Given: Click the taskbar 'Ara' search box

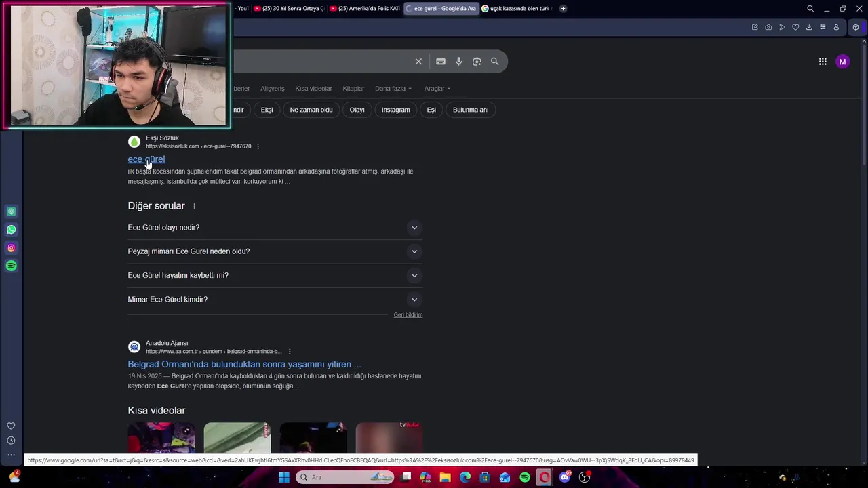Looking at the screenshot, I should pyautogui.click(x=345, y=477).
